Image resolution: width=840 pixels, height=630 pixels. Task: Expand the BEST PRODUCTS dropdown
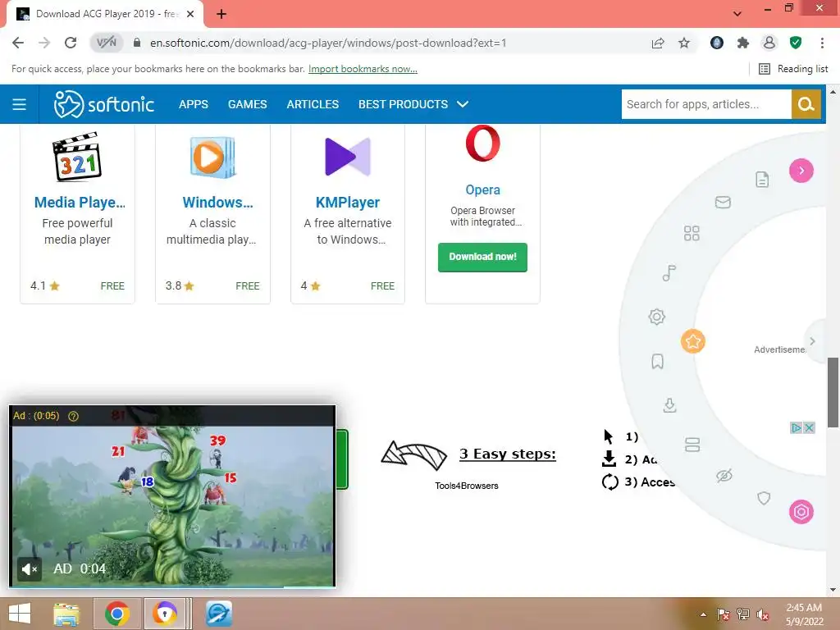(413, 104)
